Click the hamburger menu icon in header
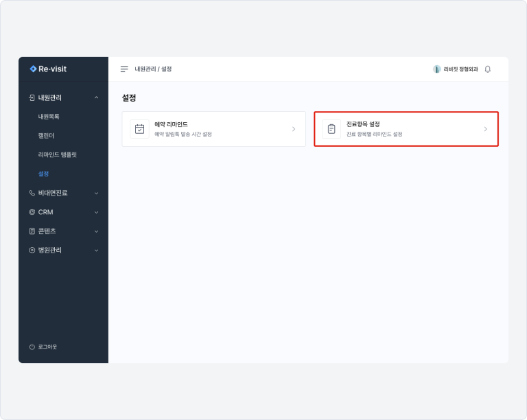 (124, 69)
